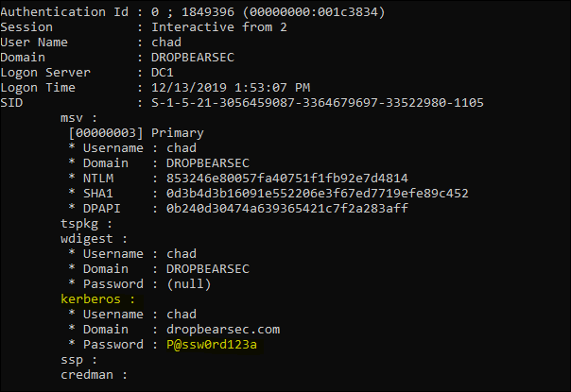Click the top-level Domain value DROPBEARSEC
The width and height of the screenshot is (571, 392).
point(193,57)
